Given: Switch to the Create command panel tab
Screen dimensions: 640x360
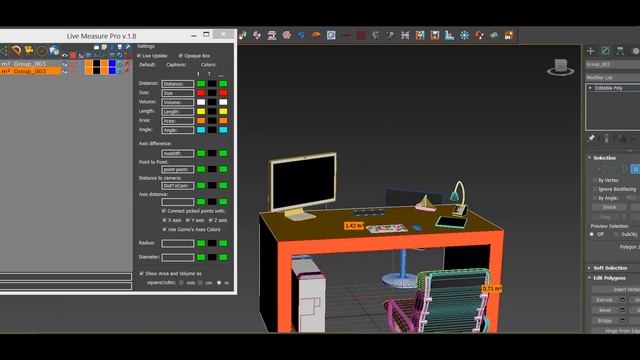Looking at the screenshot, I should click(x=591, y=51).
